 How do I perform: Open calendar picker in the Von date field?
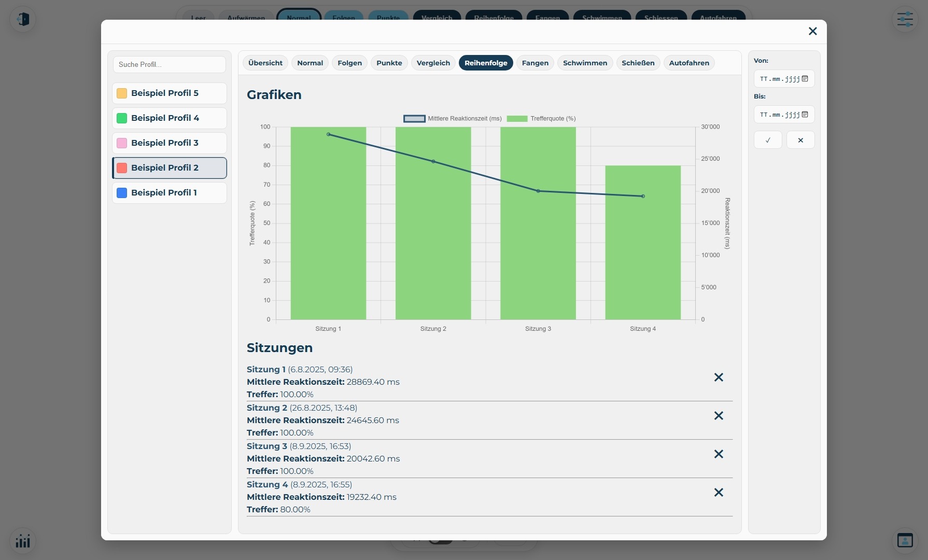(x=805, y=79)
